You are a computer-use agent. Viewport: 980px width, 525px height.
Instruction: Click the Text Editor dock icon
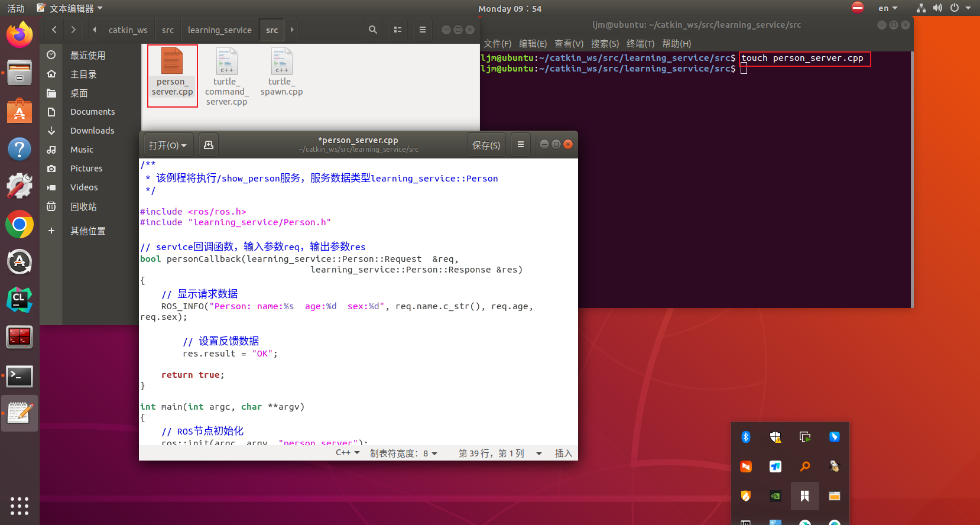pos(20,413)
